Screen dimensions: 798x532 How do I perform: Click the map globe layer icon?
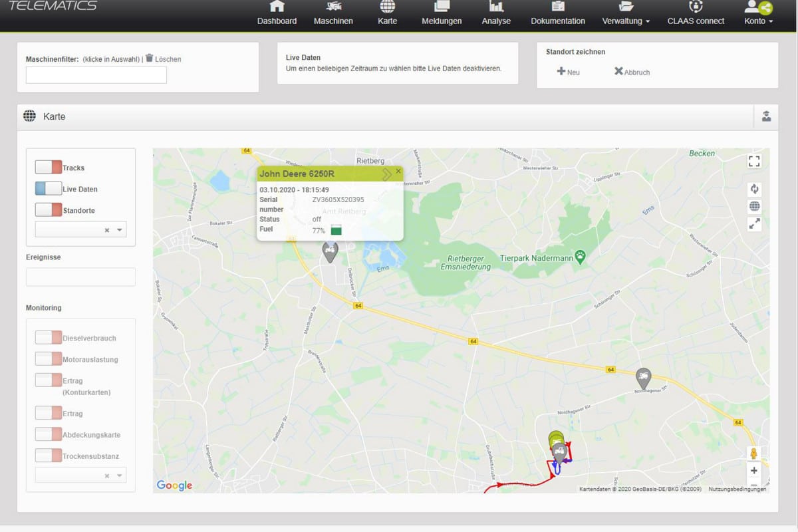point(754,206)
